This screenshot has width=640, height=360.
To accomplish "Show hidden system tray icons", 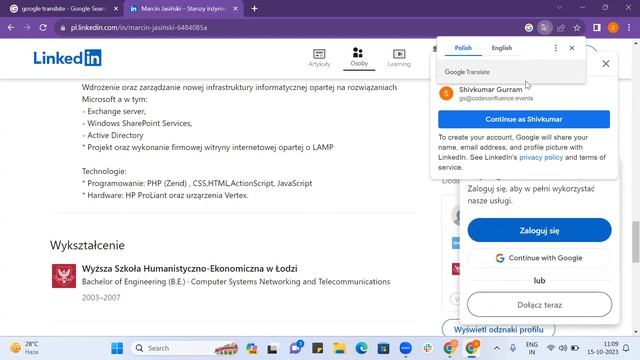I will point(497,348).
